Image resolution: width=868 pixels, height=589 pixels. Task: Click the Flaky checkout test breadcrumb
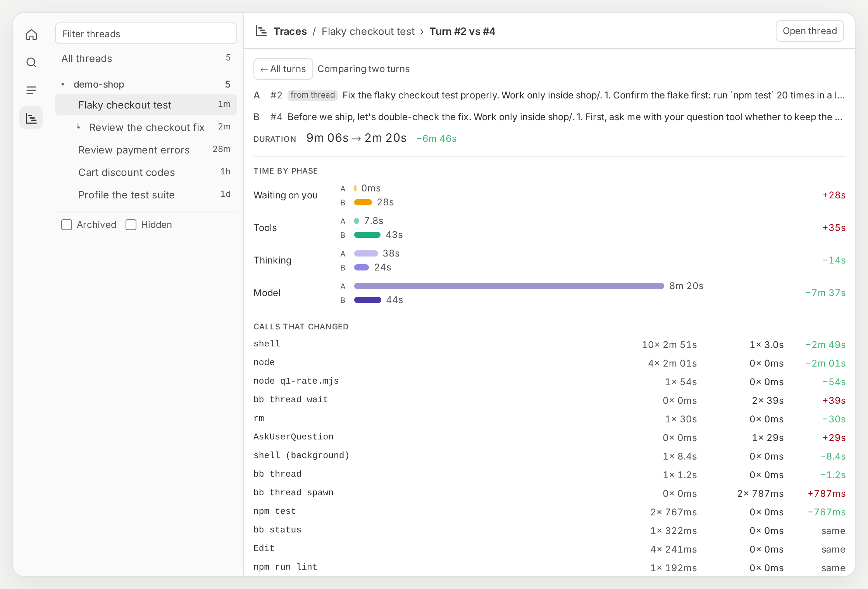368,31
